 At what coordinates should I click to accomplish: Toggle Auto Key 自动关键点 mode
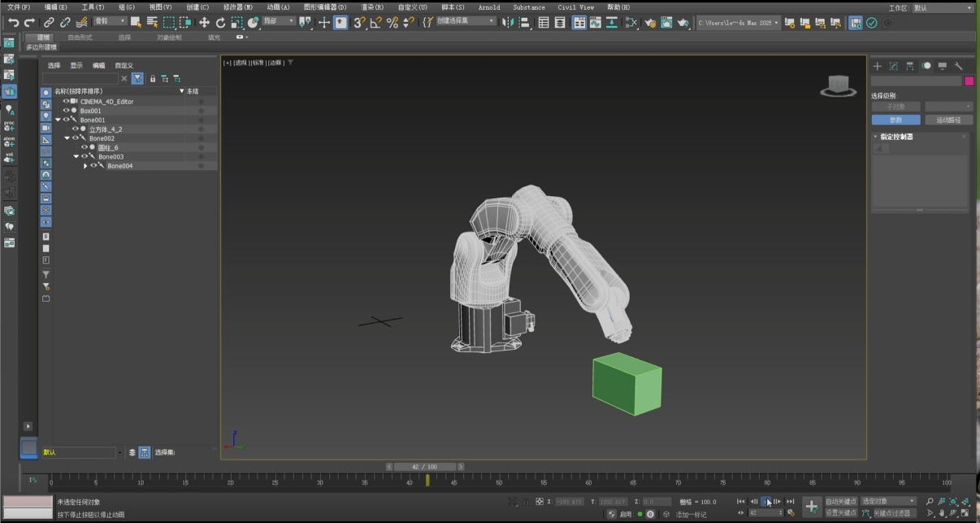[841, 501]
